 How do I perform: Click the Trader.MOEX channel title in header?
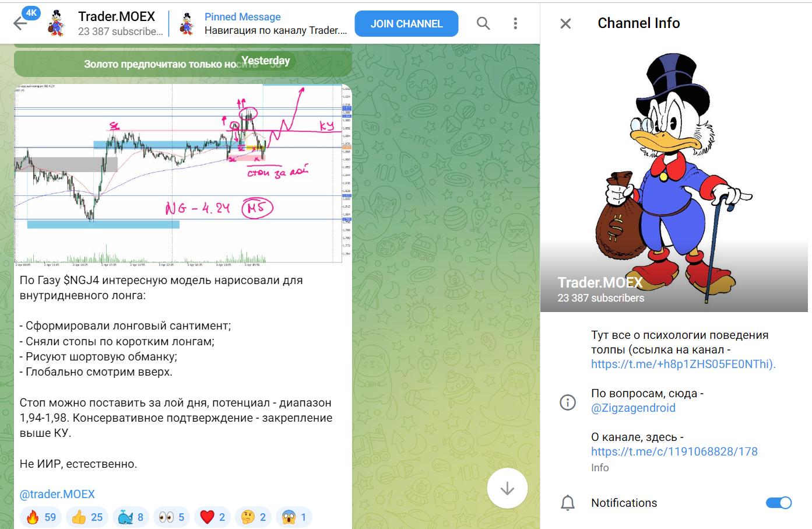tap(117, 16)
